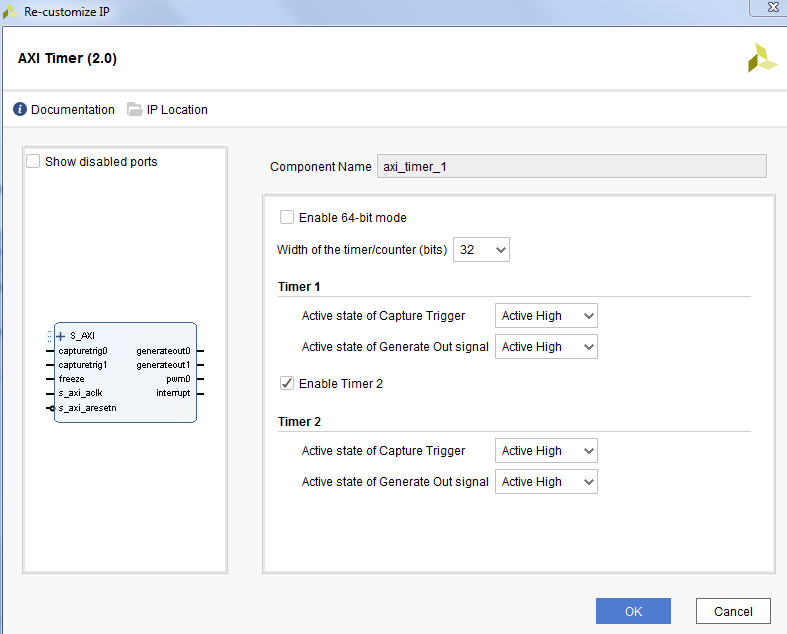Screen dimensions: 787x634
Task: Open the Timer 1 Capture Trigger active state dropdown
Action: [546, 316]
